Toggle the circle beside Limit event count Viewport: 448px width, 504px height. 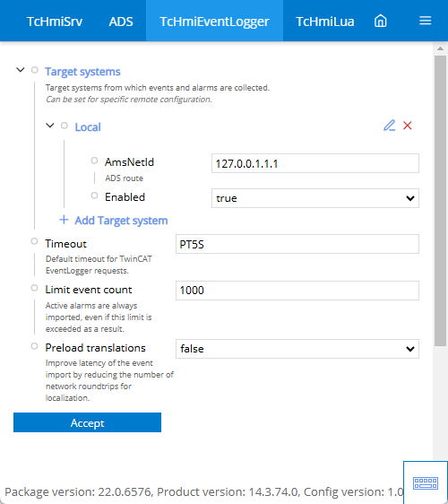tap(34, 288)
